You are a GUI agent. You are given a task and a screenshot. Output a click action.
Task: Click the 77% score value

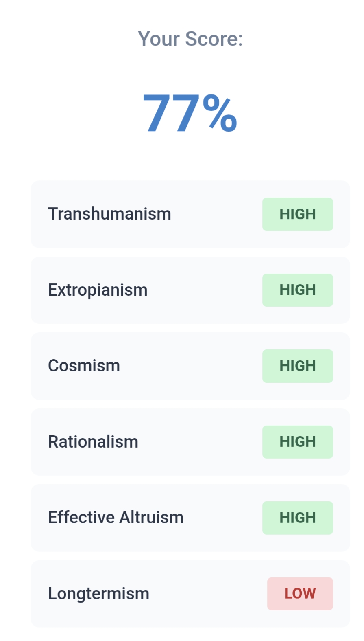point(190,114)
